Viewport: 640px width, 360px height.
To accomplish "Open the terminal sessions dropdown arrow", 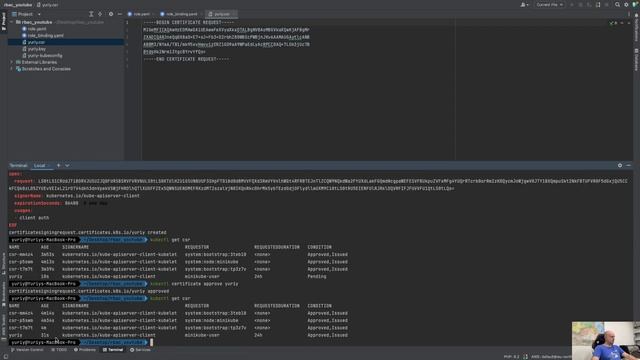I will (67, 166).
